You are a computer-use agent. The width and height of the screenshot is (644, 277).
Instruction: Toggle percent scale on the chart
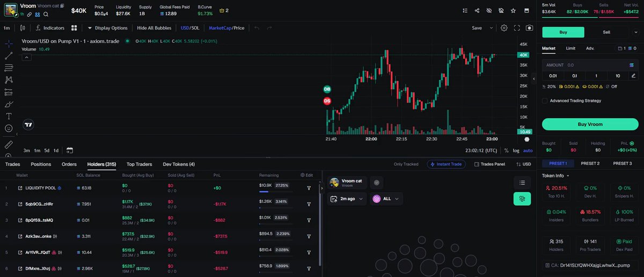(x=506, y=150)
